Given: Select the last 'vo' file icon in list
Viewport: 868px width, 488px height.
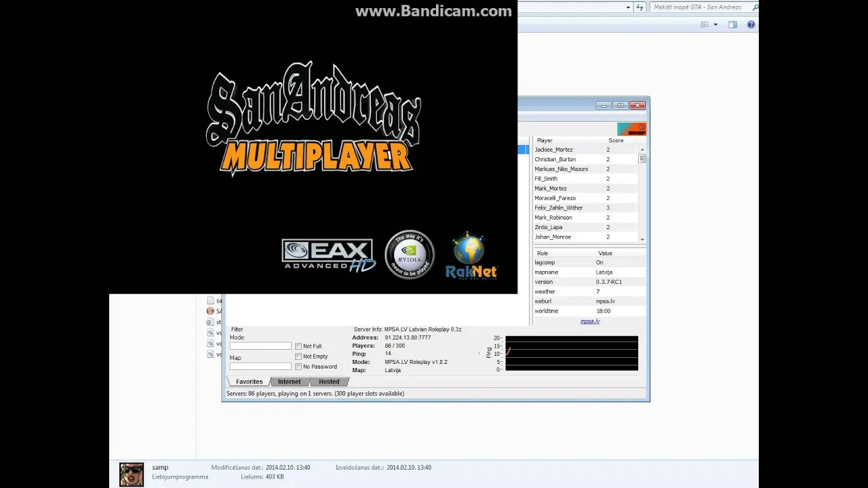Looking at the screenshot, I should (x=210, y=354).
